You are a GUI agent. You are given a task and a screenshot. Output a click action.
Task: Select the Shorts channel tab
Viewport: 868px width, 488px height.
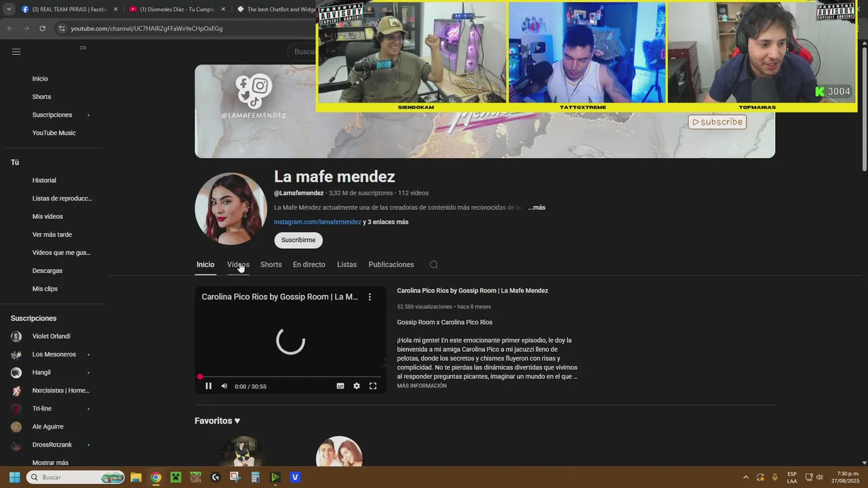271,264
